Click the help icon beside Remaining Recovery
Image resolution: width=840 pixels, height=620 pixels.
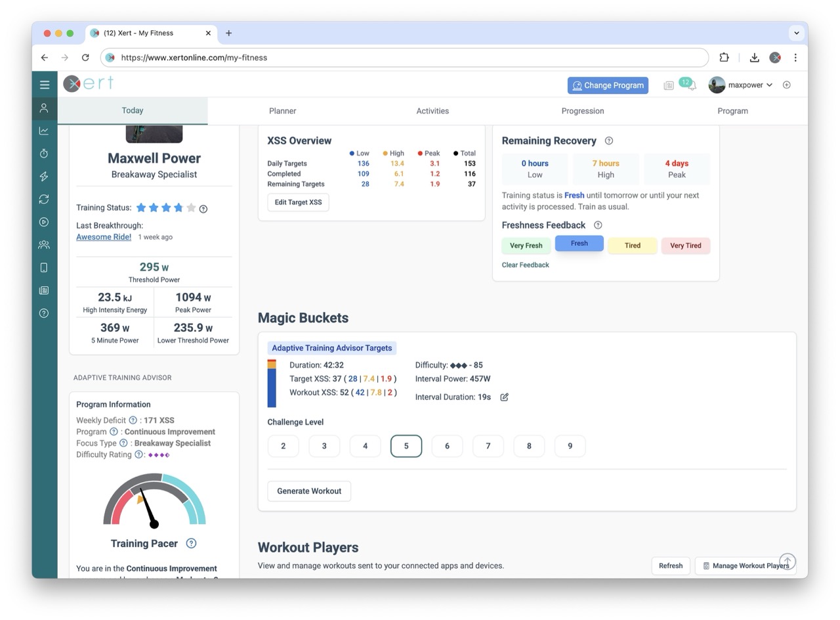pos(608,141)
